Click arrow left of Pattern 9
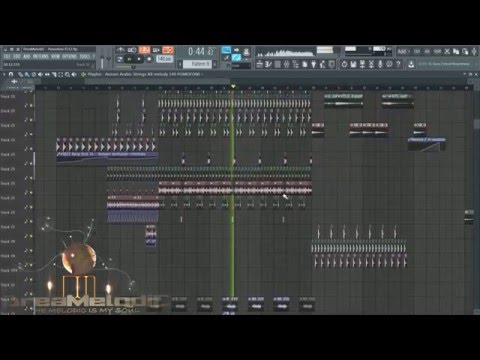480x360 pixels. pos(180,64)
